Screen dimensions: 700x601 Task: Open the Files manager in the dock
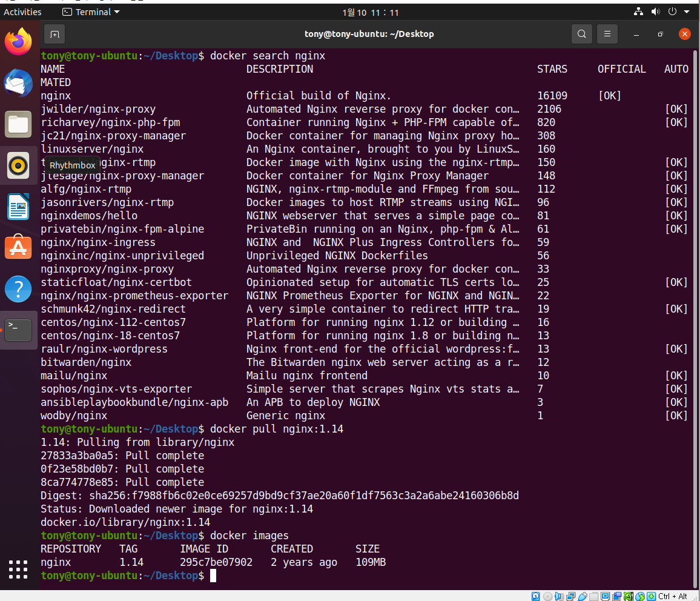click(x=18, y=124)
